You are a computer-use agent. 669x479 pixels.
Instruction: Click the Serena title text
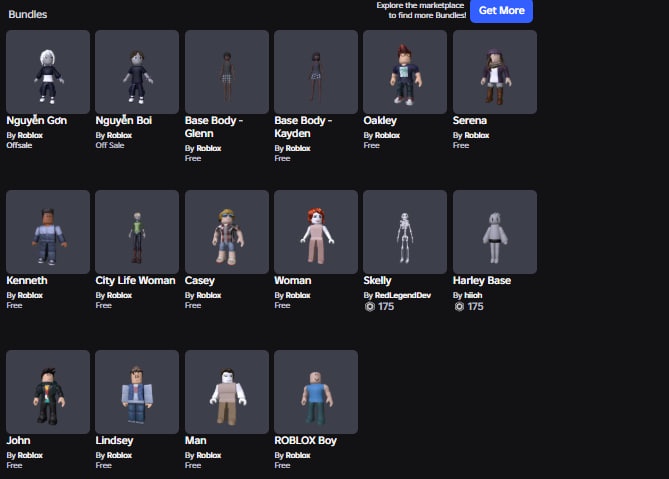470,120
